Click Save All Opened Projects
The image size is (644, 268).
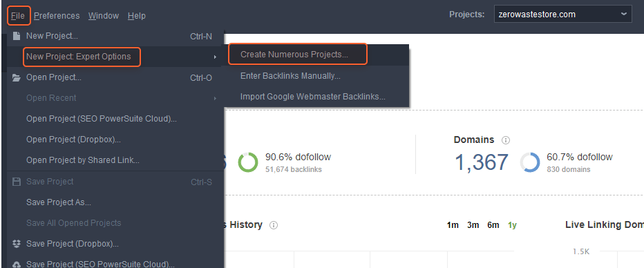(115, 223)
